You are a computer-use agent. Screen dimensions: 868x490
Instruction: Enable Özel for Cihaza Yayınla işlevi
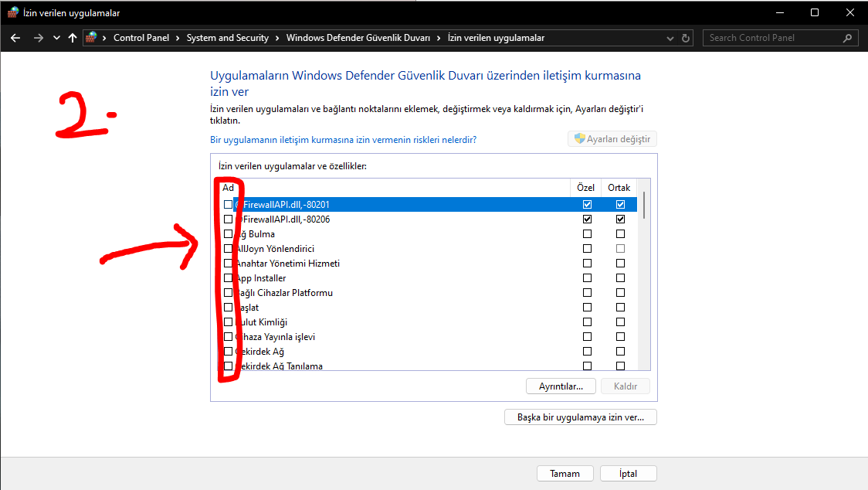click(588, 336)
